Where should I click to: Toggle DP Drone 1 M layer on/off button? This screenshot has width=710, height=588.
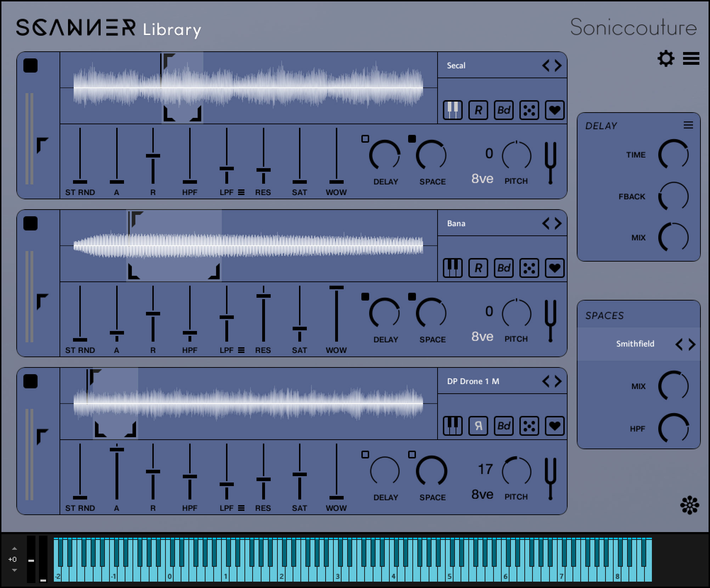(x=30, y=382)
